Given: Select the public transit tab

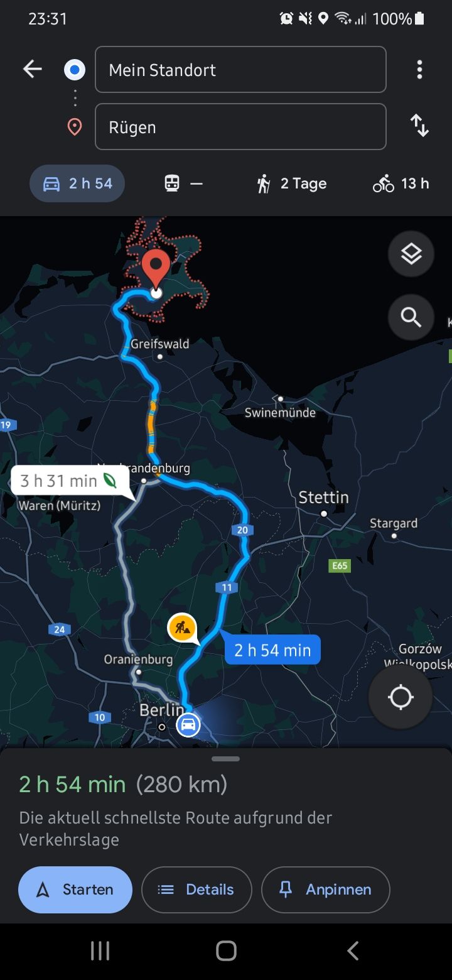Looking at the screenshot, I should (183, 183).
